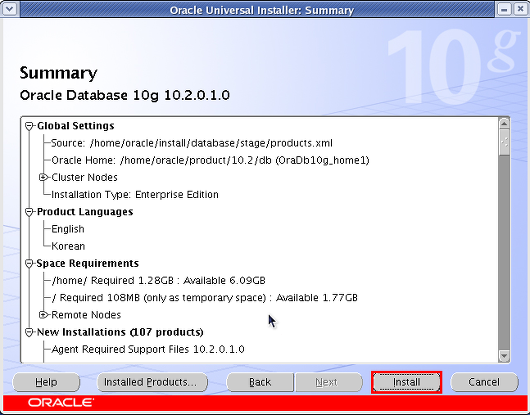Expand the Cluster Nodes entry

tap(43, 177)
